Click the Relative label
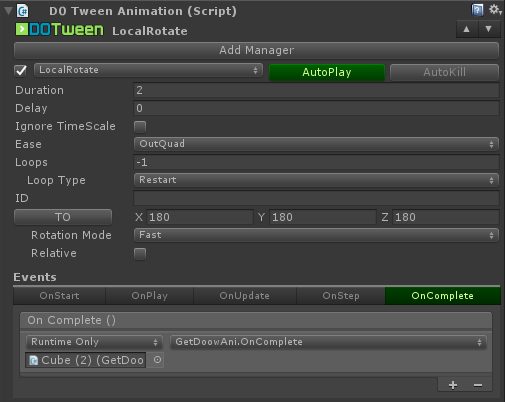Image resolution: width=505 pixels, height=402 pixels. coord(54,253)
